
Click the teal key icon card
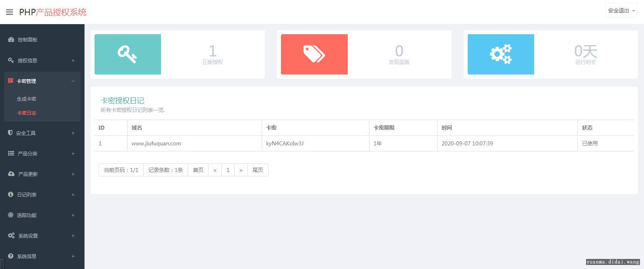click(x=128, y=54)
